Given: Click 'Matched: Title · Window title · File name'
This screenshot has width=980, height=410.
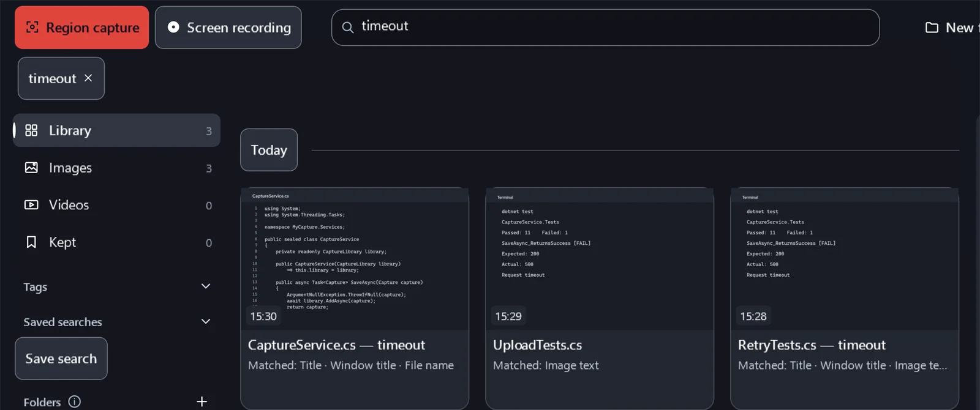Looking at the screenshot, I should pos(351,365).
